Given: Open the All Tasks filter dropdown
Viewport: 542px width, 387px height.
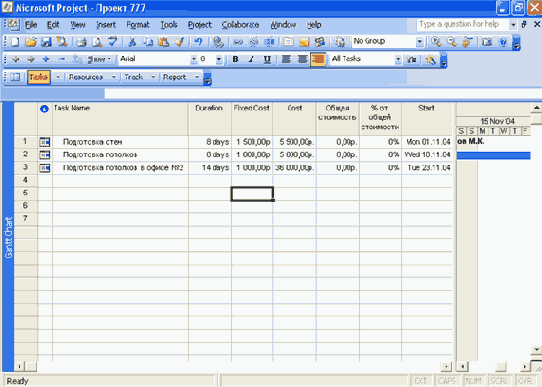Looking at the screenshot, I should (398, 59).
